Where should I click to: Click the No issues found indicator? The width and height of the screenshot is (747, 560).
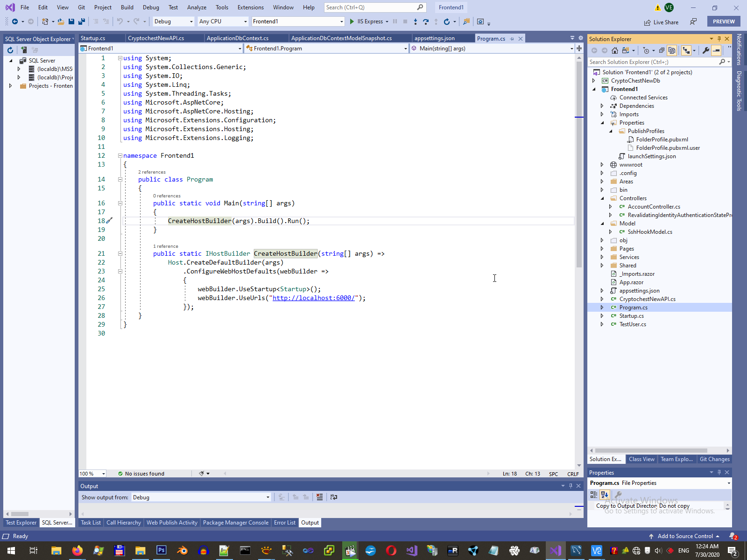141,474
